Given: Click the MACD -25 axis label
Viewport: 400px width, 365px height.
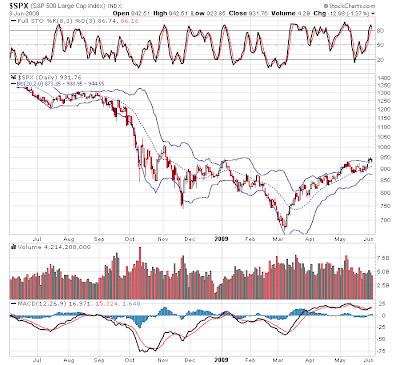Looking at the screenshot, I should click(382, 327).
